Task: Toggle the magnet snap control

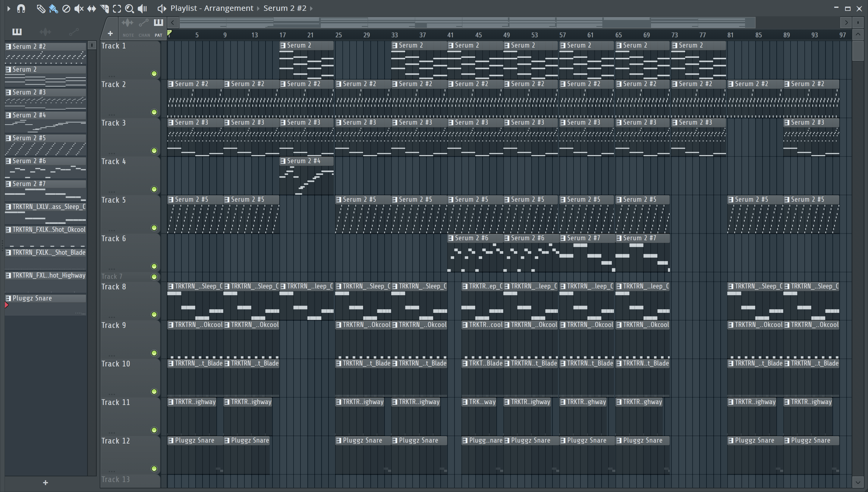Action: coord(21,8)
